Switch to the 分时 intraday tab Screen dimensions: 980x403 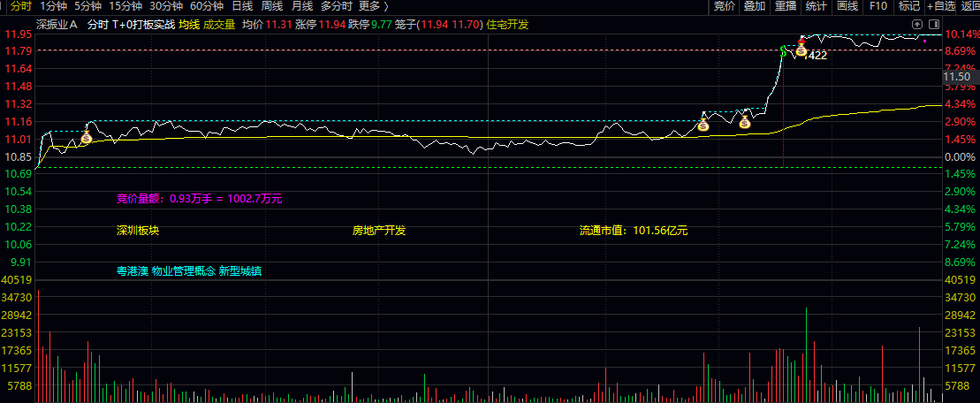pos(20,6)
